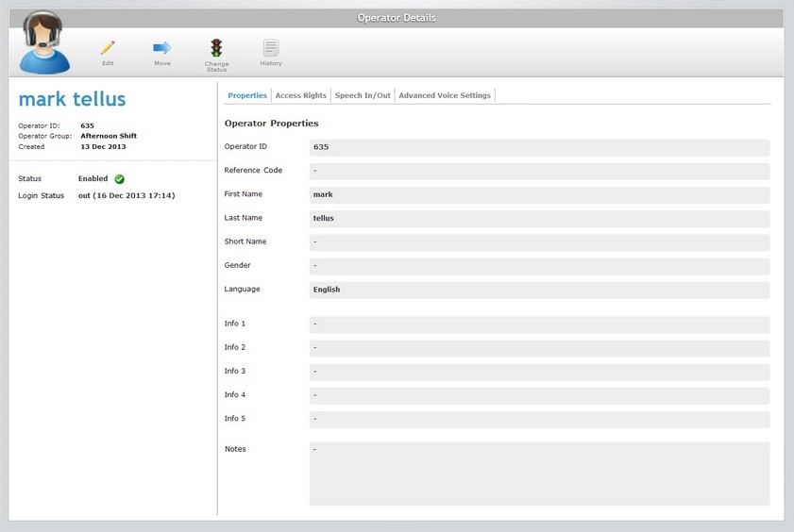
Task: Click the mark tellus name heading
Action: pyautogui.click(x=72, y=99)
